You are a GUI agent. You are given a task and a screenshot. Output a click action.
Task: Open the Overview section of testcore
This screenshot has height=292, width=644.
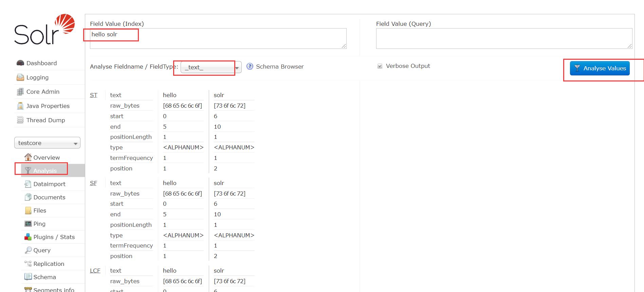coord(47,158)
